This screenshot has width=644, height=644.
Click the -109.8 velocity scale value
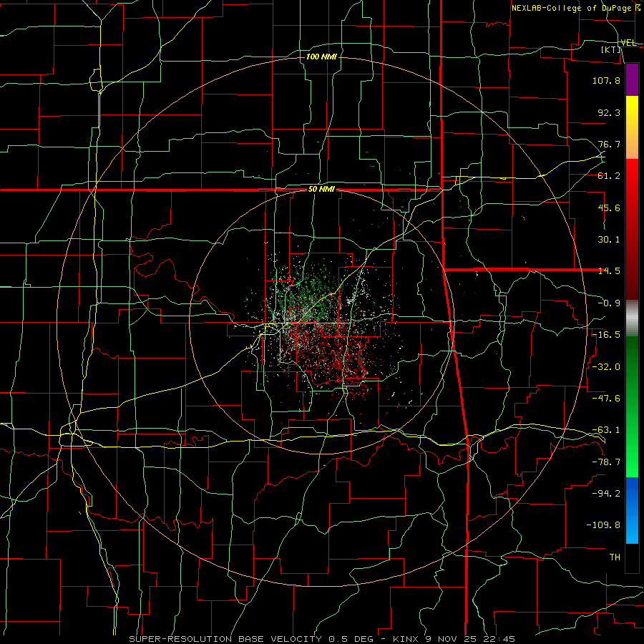click(x=603, y=525)
